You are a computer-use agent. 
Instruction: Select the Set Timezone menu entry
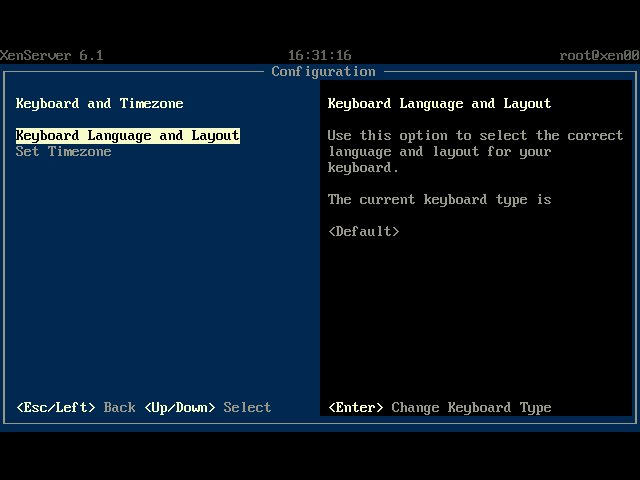click(x=63, y=151)
